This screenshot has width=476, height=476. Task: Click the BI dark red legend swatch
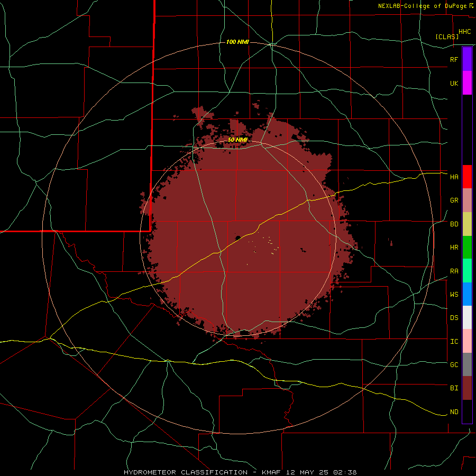[467, 388]
